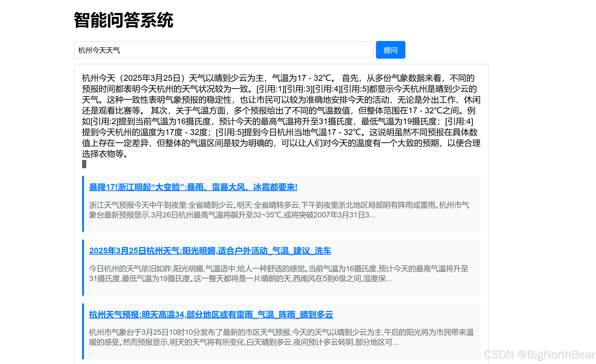Open the 暴降17!浙江明起“大变脸” article link
The width and height of the screenshot is (596, 364).
pos(193,187)
